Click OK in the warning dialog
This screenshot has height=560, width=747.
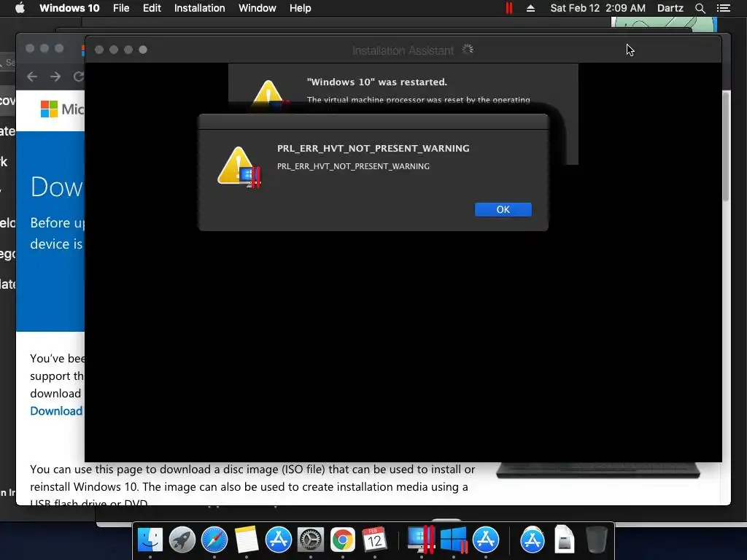[503, 209]
